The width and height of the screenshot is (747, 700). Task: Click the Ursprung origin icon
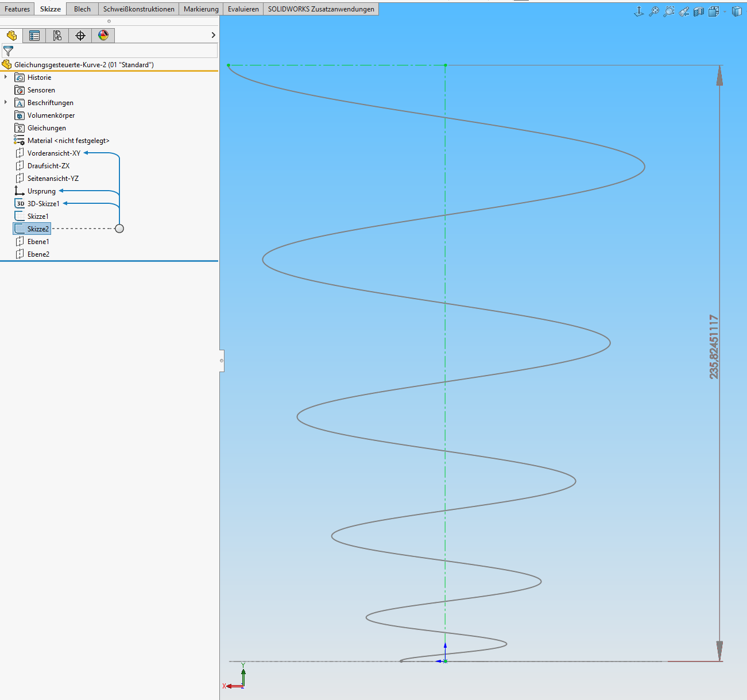(20, 191)
